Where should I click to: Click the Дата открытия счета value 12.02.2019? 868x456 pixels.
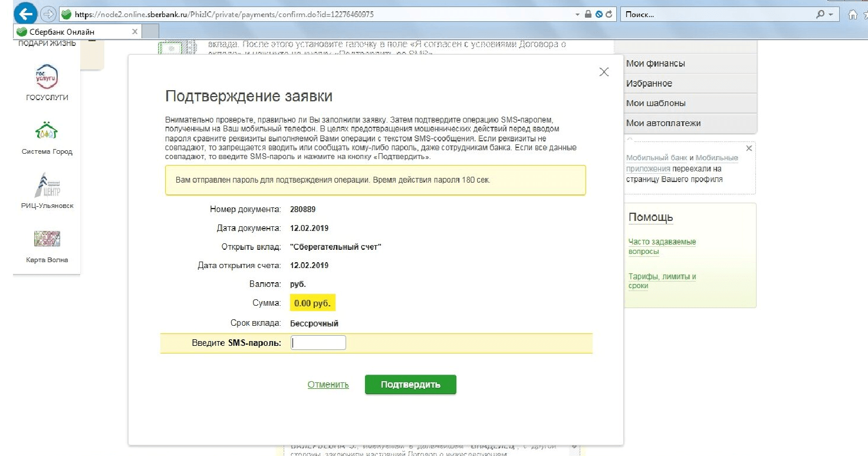[x=310, y=266]
